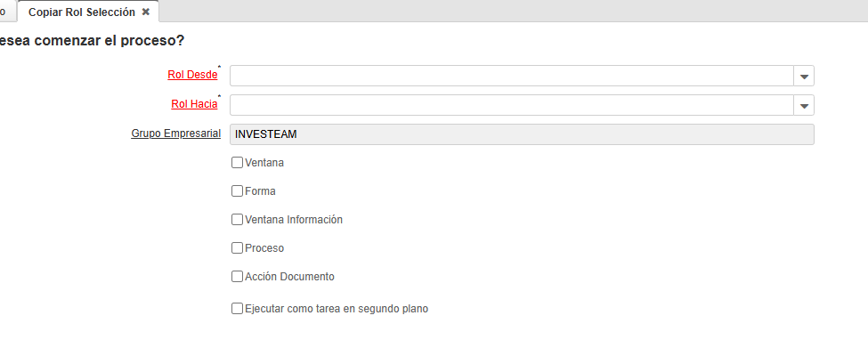
Task: Open the Rol Hacia label link
Action: tap(194, 104)
